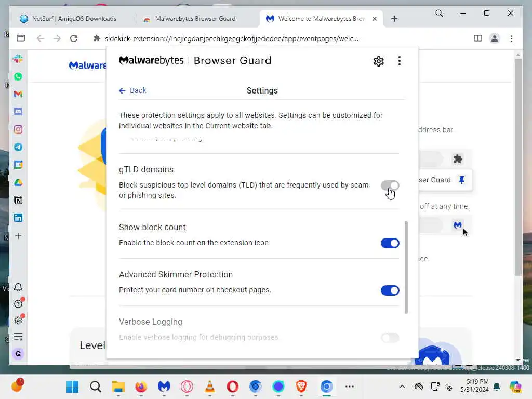532x399 pixels.
Task: Open sidebar settings gear with red dot
Action: click(19, 320)
